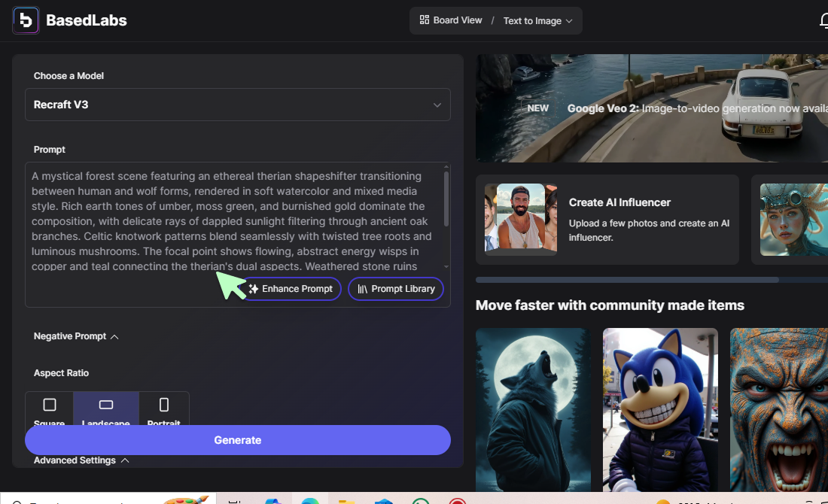The width and height of the screenshot is (828, 504).
Task: Click the prompt text box scrollbar
Action: click(x=446, y=199)
